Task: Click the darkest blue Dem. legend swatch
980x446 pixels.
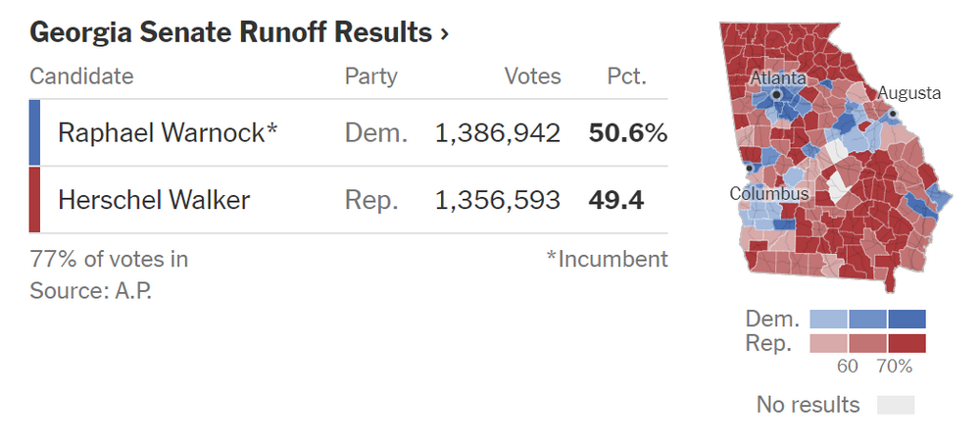Action: (906, 320)
